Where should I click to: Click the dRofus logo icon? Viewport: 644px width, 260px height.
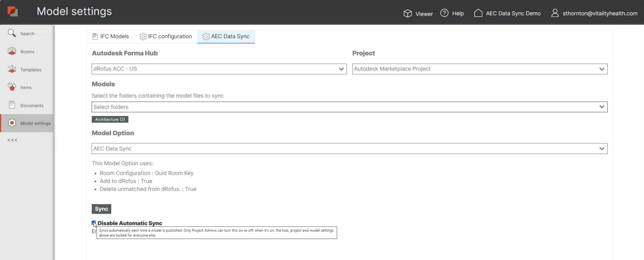point(13,11)
